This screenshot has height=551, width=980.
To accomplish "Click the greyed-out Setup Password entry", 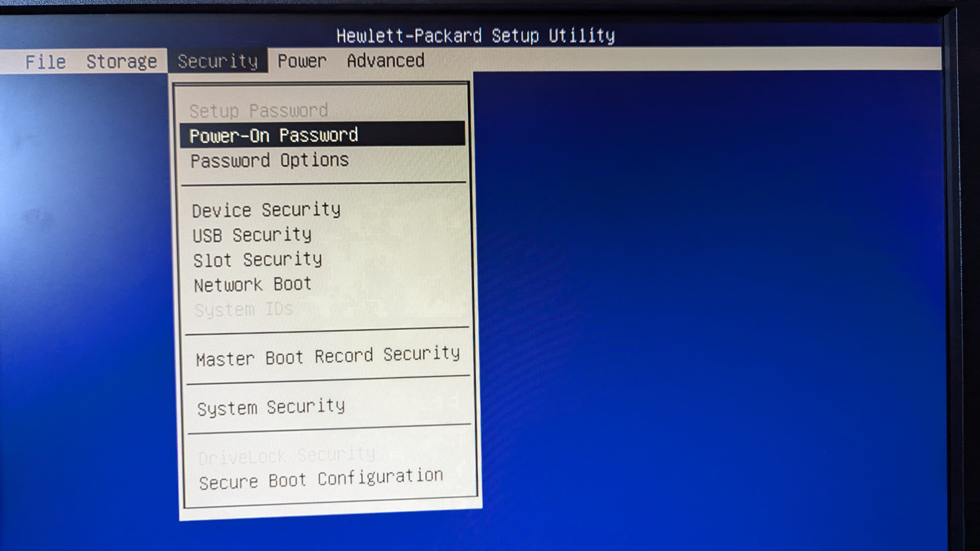I will point(259,111).
